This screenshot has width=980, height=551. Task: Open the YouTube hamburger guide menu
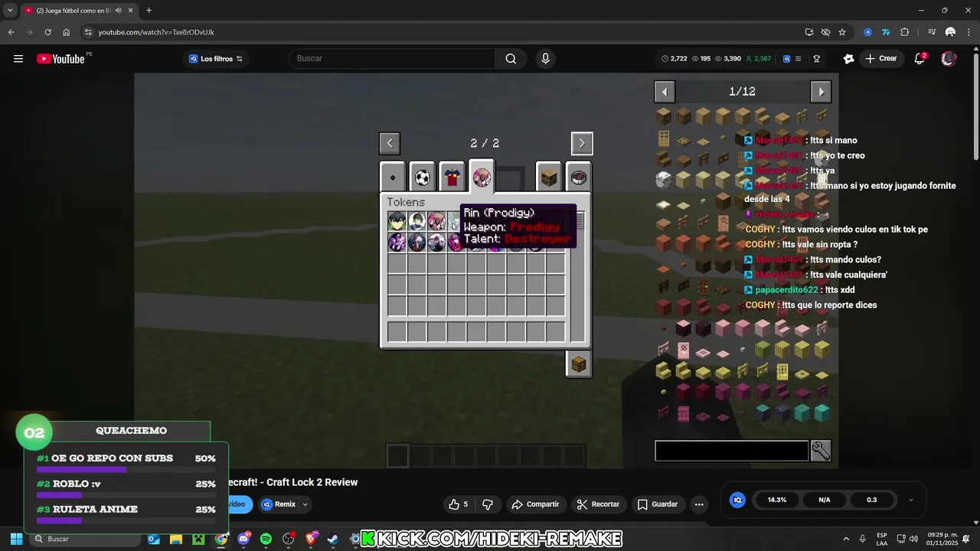point(18,59)
